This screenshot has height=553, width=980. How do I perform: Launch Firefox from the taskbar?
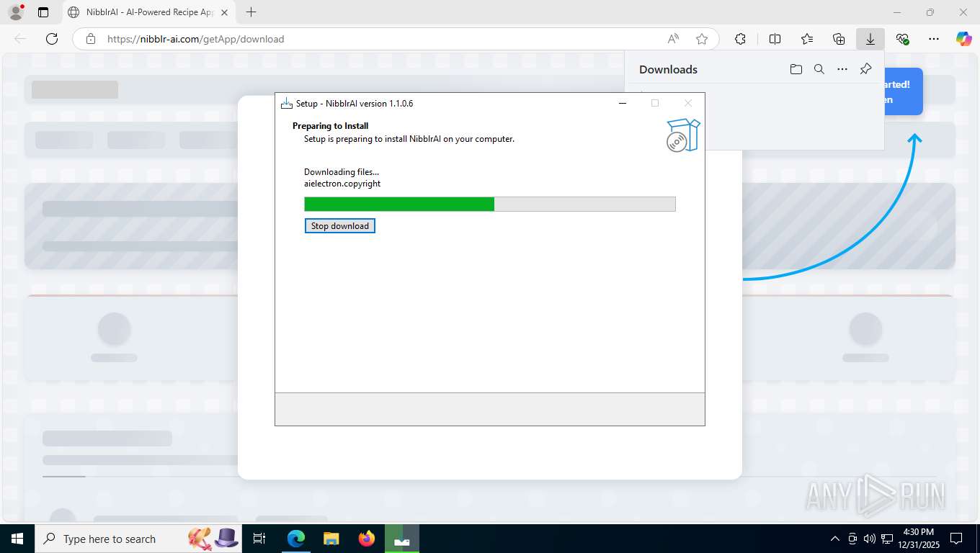click(x=367, y=539)
